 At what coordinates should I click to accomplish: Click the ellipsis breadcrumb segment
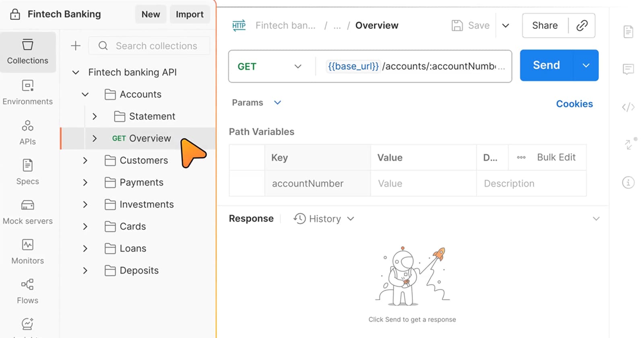click(x=337, y=26)
